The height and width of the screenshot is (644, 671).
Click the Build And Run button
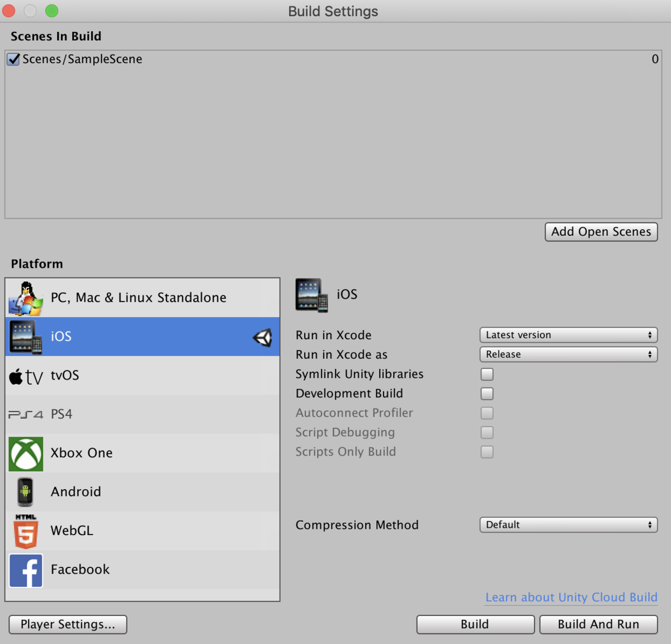point(598,624)
